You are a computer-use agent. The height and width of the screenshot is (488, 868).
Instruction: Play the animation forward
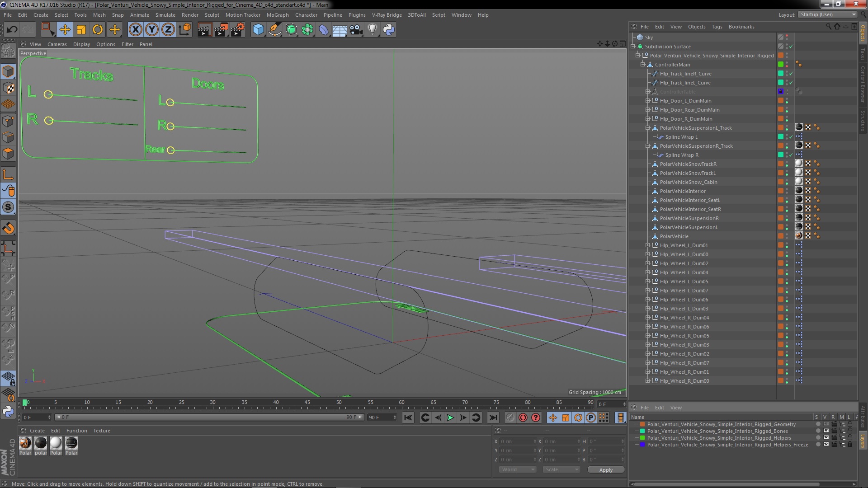[x=450, y=418]
